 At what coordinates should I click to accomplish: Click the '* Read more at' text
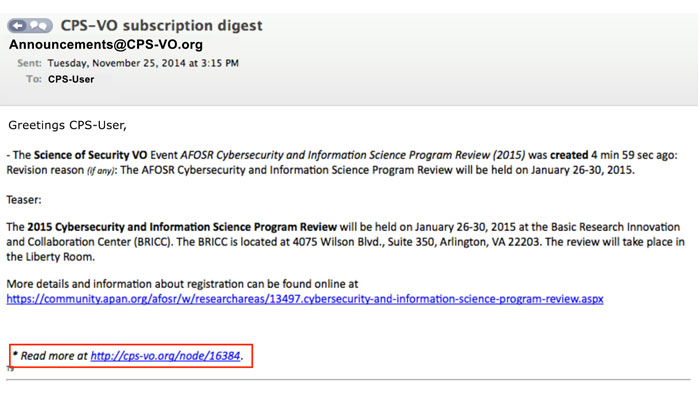[50, 355]
